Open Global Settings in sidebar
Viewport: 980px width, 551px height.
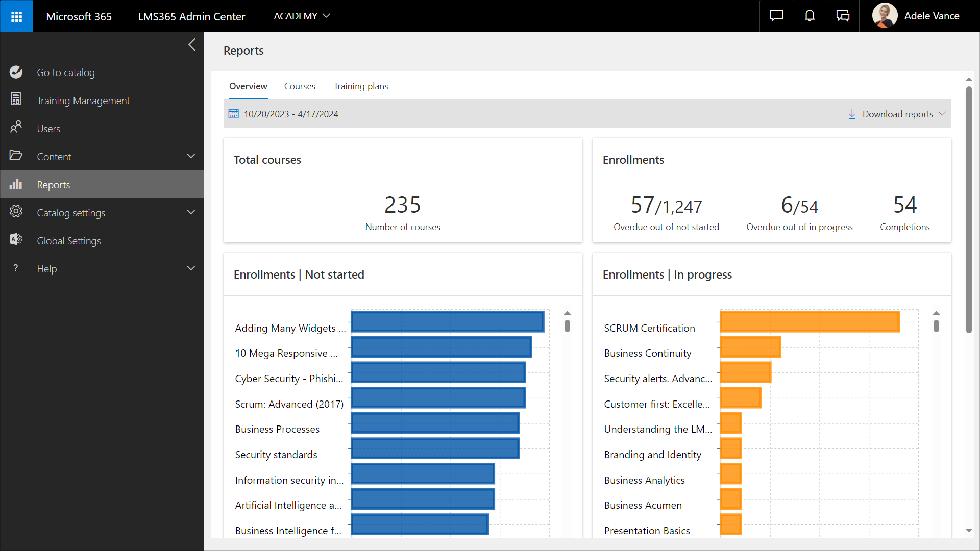pos(69,241)
